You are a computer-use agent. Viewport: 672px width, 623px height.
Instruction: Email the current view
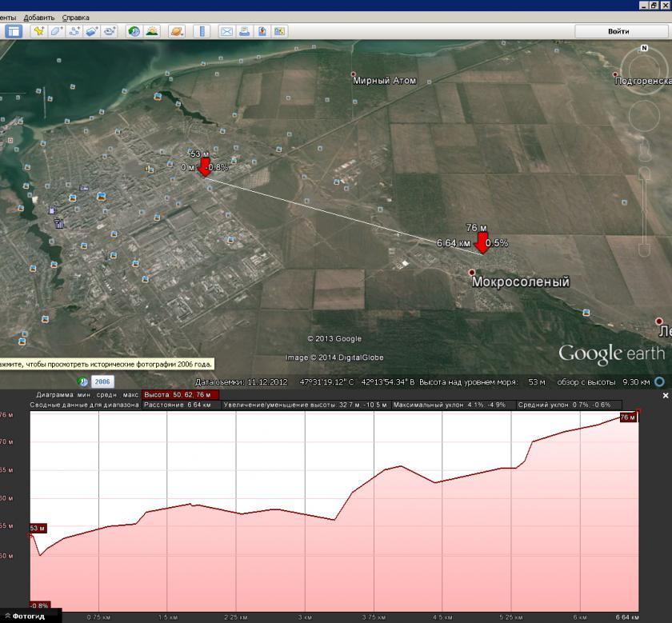click(226, 31)
